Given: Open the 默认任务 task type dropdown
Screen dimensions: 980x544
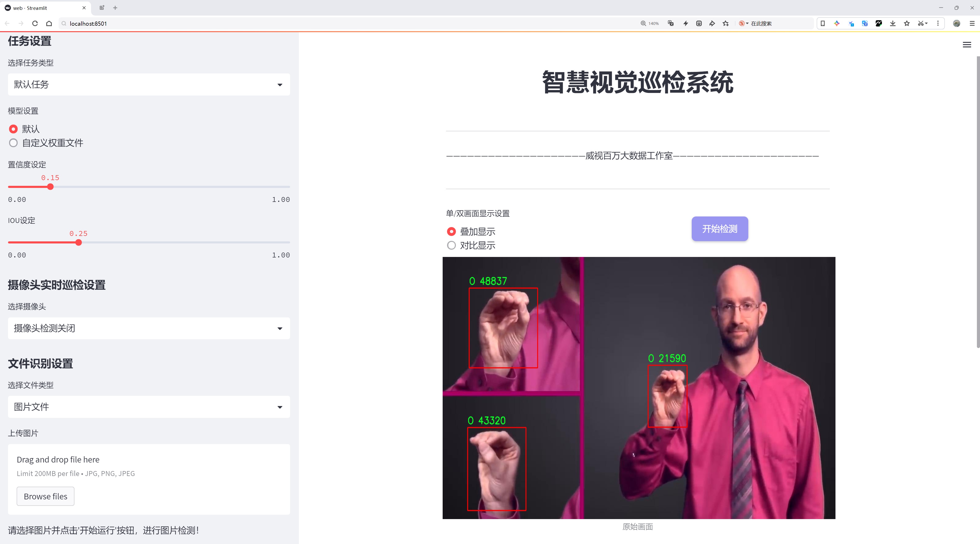Looking at the screenshot, I should pos(149,84).
